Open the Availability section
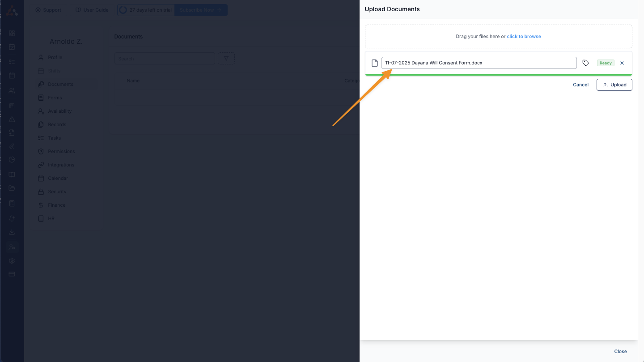 click(59, 111)
